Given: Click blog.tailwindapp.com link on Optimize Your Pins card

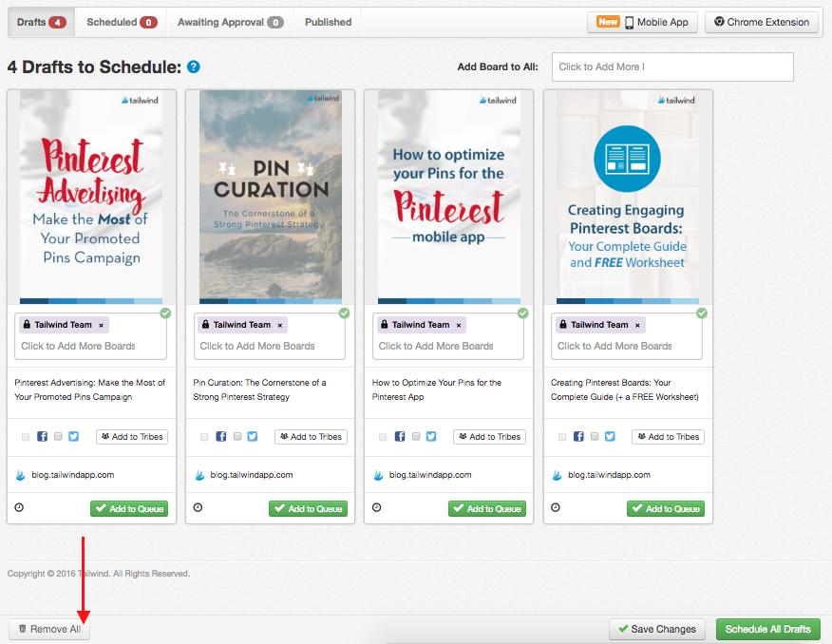Looking at the screenshot, I should (430, 475).
